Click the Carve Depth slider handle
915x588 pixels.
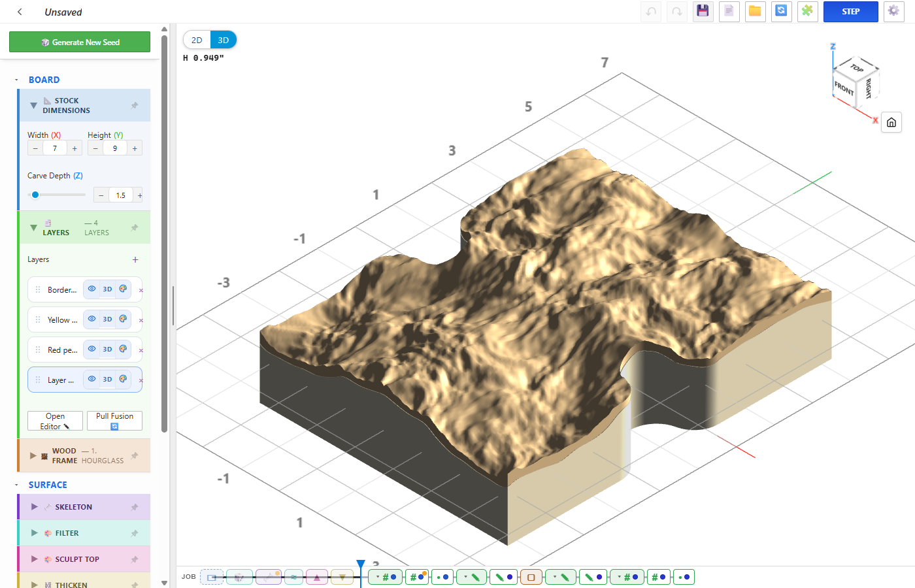pos(35,195)
